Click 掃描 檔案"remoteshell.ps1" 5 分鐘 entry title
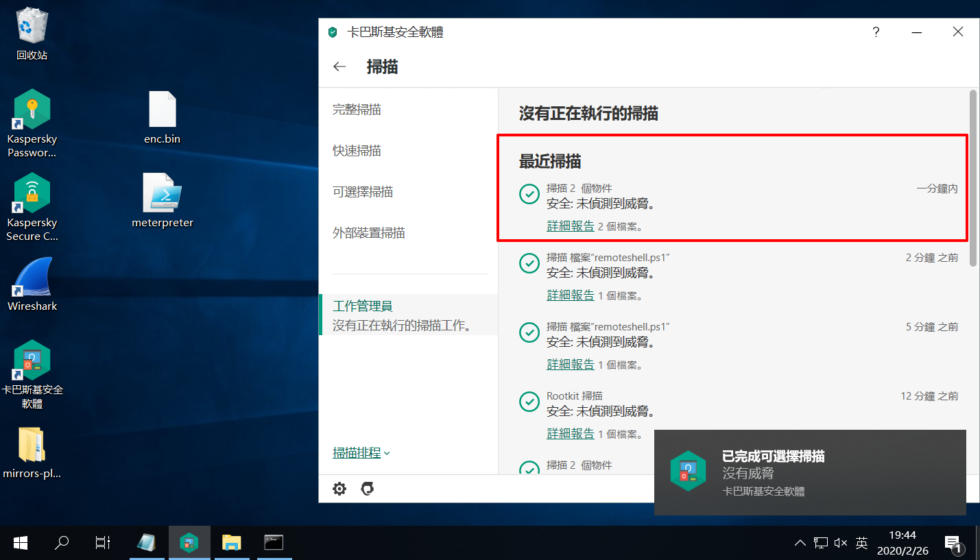The image size is (980, 560). point(608,327)
